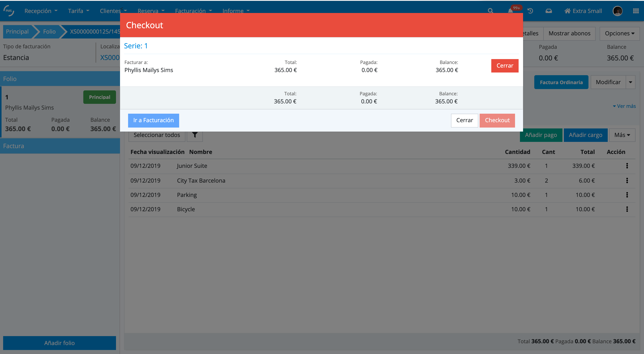Image resolution: width=644 pixels, height=354 pixels.
Task: Expand the Opciones dropdown
Action: tap(619, 34)
